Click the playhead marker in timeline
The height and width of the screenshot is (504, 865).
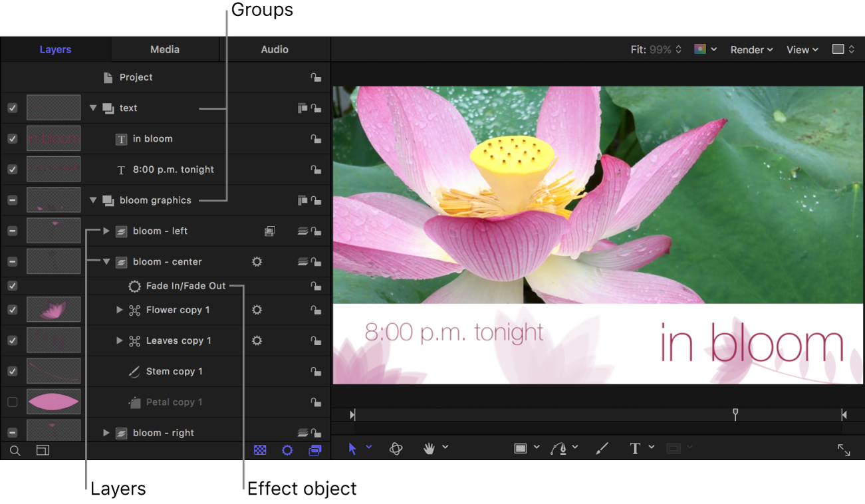tap(735, 414)
